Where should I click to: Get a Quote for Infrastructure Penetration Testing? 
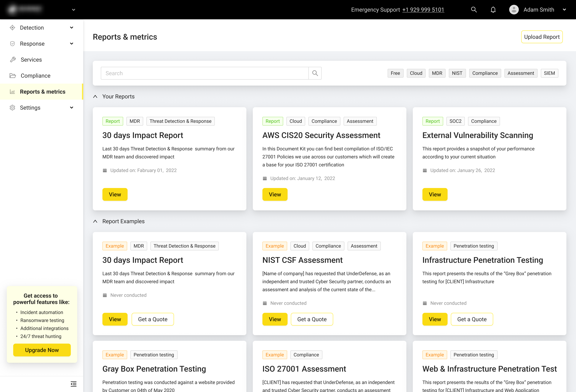(x=472, y=319)
